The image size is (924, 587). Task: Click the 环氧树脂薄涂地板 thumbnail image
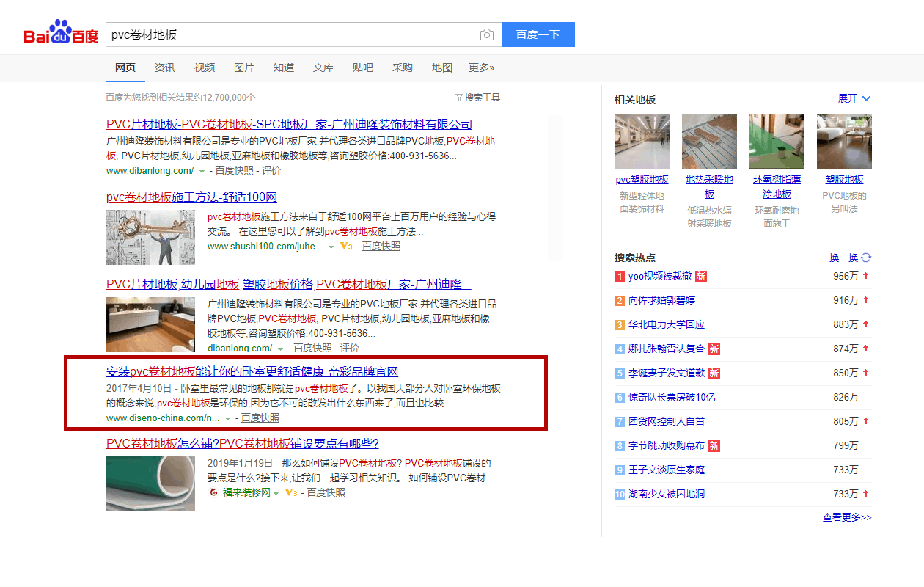tap(777, 142)
